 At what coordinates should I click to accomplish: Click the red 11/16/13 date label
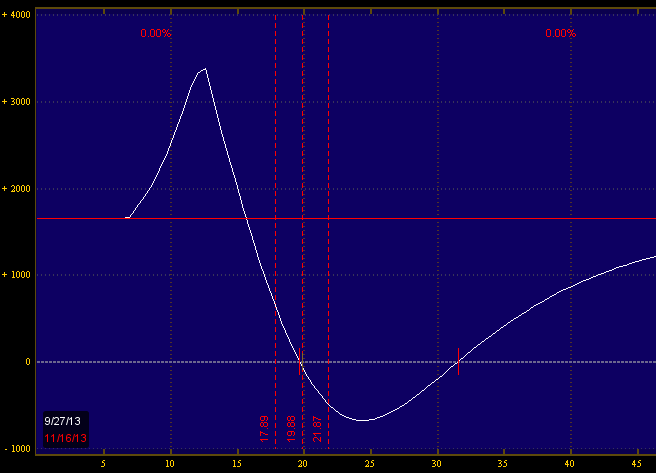point(64,438)
